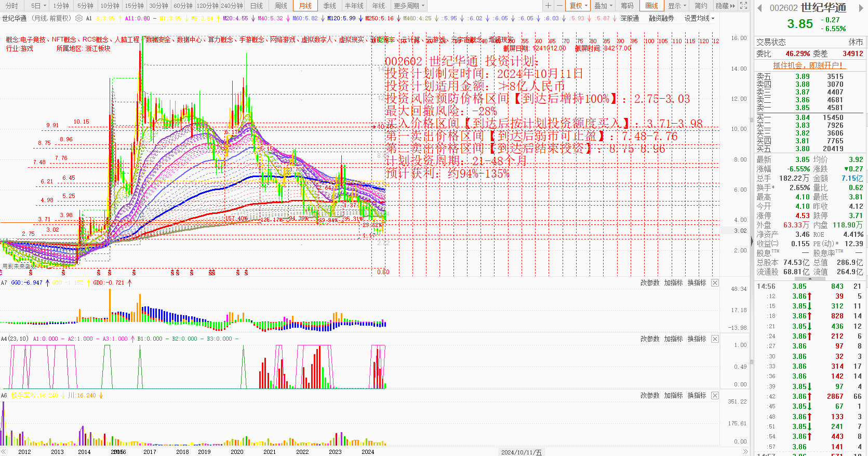
Task: Click 加指标 in the A4 panel
Action: (x=673, y=339)
